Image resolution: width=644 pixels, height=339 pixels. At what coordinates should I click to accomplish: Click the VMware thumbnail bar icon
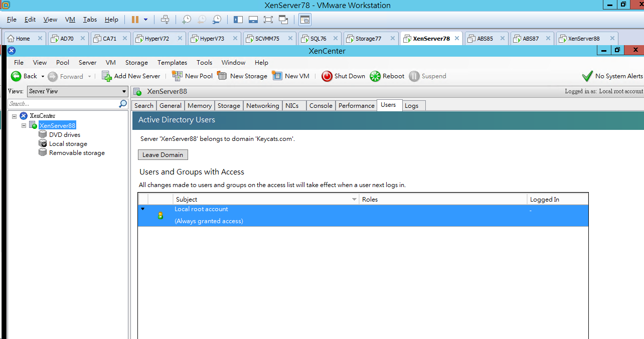tap(253, 20)
